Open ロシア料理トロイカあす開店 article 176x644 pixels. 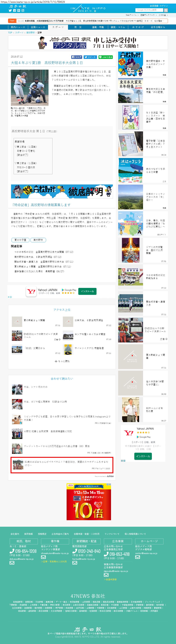click(90, 334)
